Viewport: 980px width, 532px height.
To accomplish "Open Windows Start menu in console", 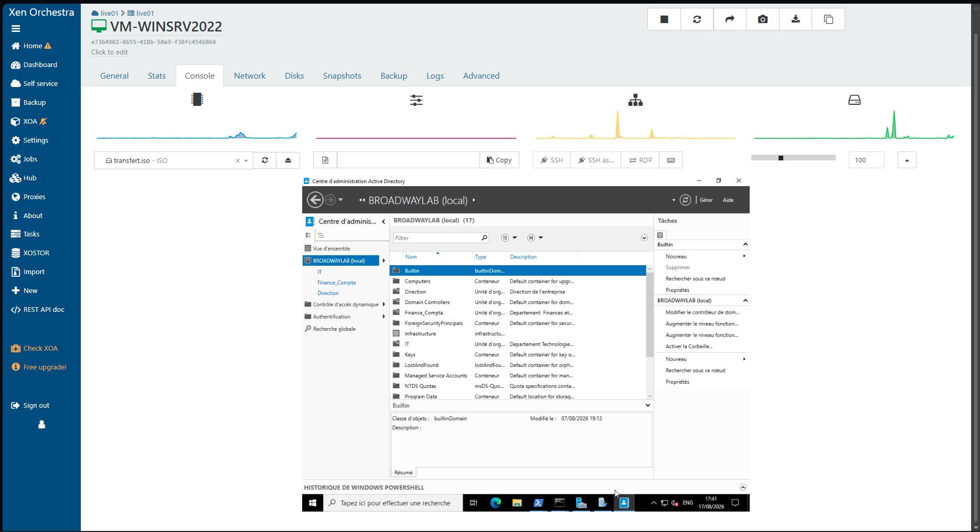I will coord(313,503).
